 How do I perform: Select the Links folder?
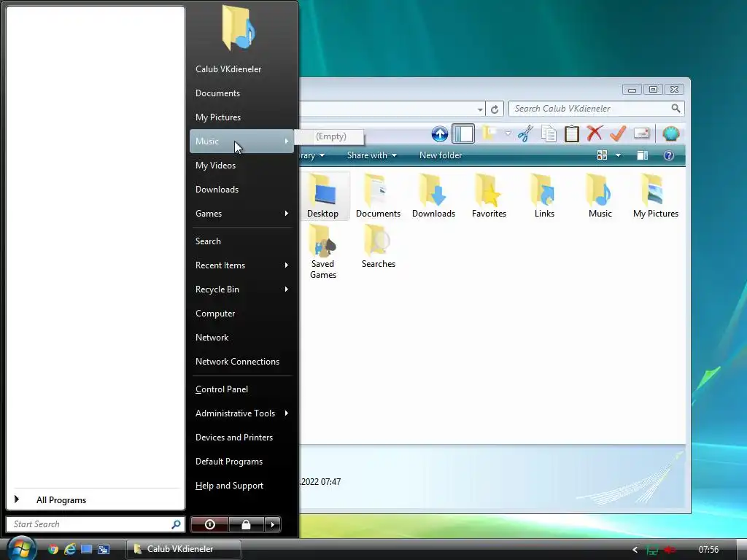(x=544, y=196)
